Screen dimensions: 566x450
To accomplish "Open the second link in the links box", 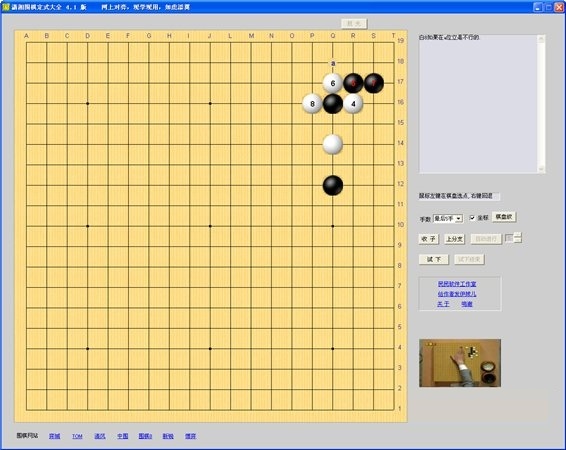I will point(457,294).
